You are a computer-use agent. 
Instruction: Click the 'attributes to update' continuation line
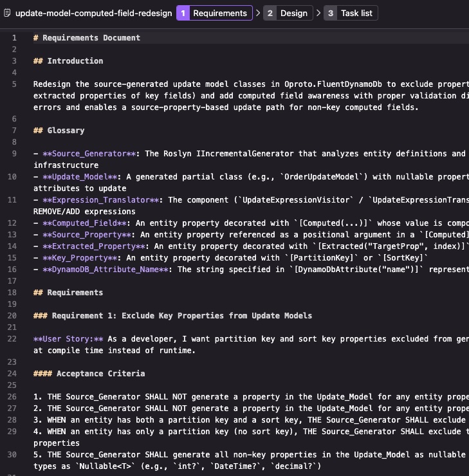click(x=80, y=188)
